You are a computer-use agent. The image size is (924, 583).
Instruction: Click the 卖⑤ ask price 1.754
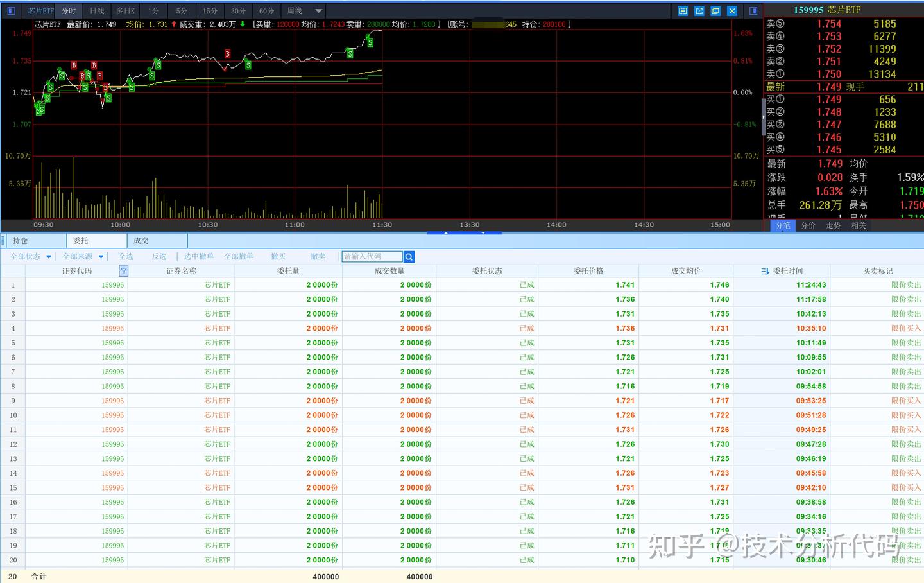pyautogui.click(x=829, y=24)
